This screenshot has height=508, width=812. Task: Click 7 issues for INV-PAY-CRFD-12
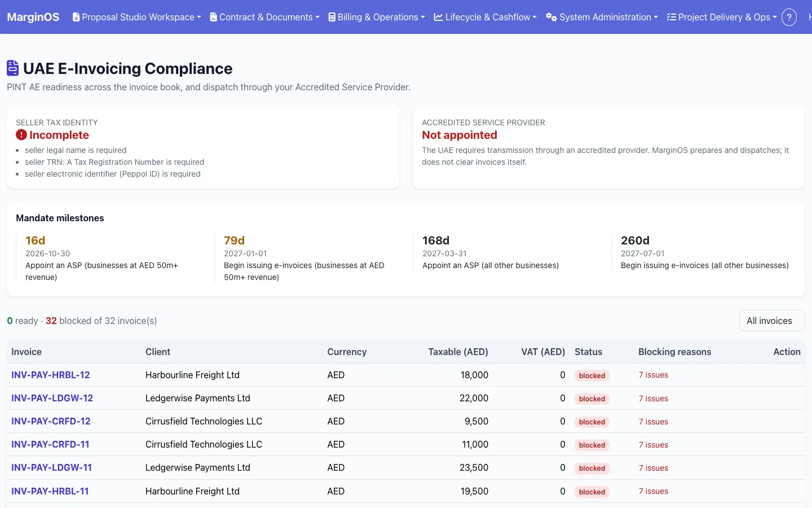tap(653, 422)
